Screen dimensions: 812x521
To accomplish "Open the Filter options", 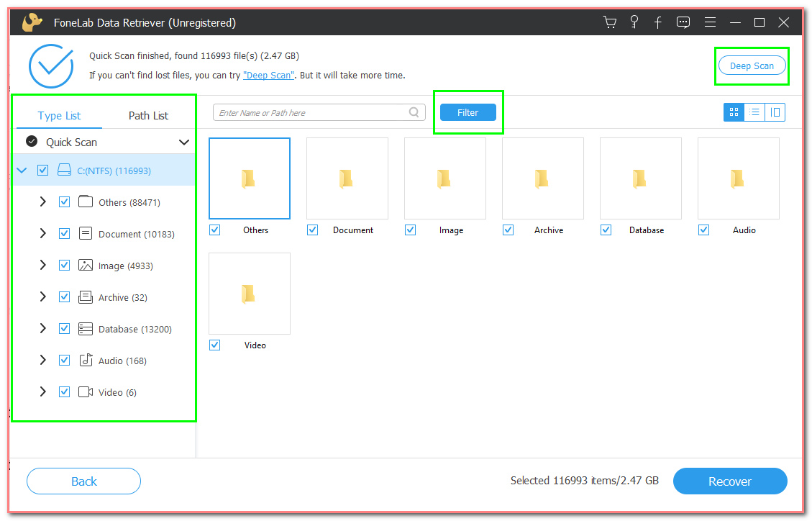I will click(467, 112).
